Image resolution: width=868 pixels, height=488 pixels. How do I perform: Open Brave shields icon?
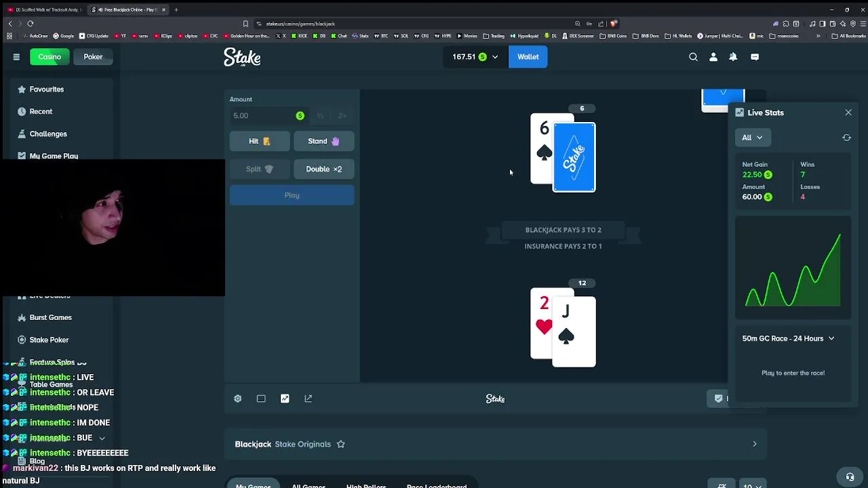[613, 24]
